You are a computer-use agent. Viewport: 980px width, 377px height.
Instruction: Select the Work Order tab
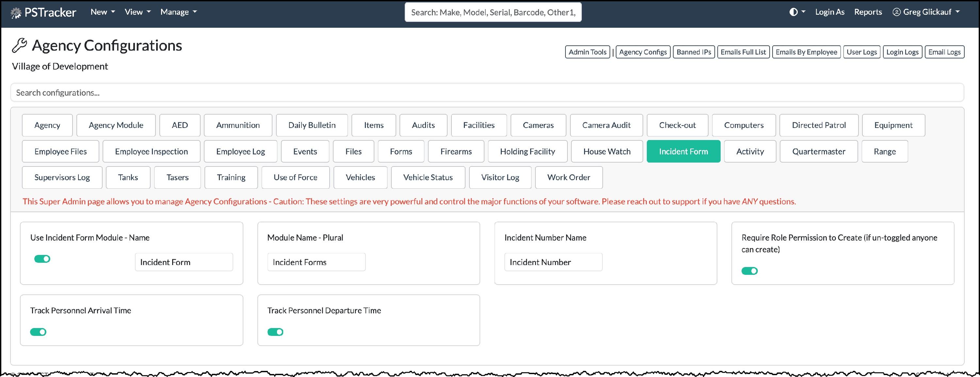(x=569, y=178)
